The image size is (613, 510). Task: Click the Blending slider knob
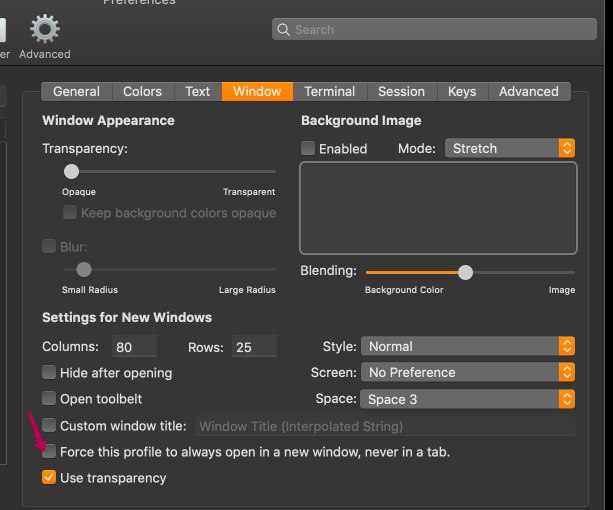tap(465, 272)
